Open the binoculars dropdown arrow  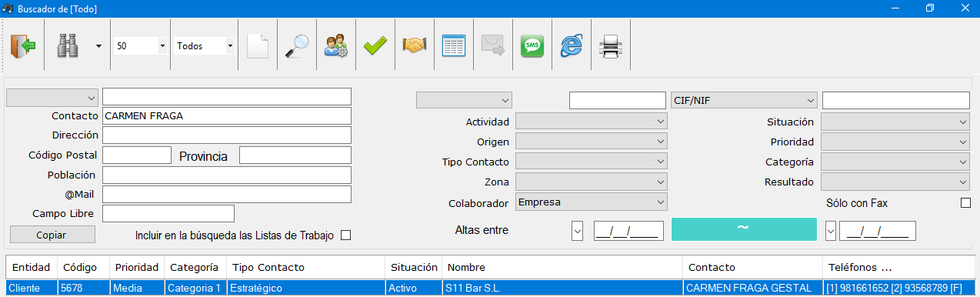[98, 46]
